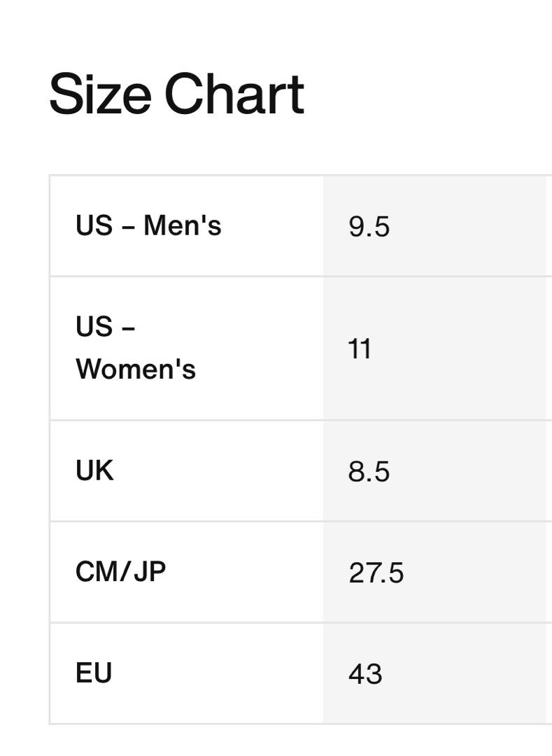Click the word Chart in the heading

tap(234, 94)
